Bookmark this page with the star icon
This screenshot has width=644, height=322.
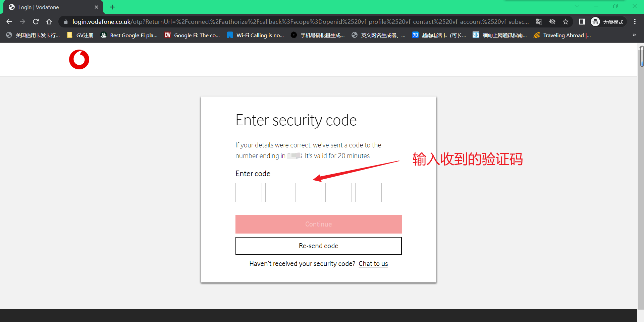pyautogui.click(x=566, y=21)
